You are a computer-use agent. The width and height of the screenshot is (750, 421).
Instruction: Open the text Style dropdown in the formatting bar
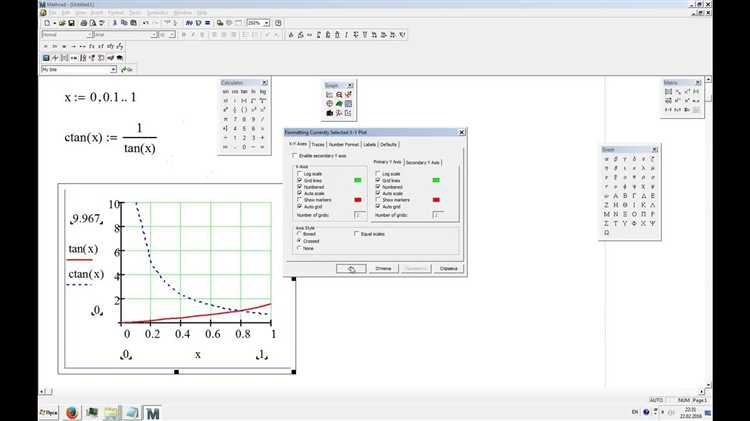point(89,35)
